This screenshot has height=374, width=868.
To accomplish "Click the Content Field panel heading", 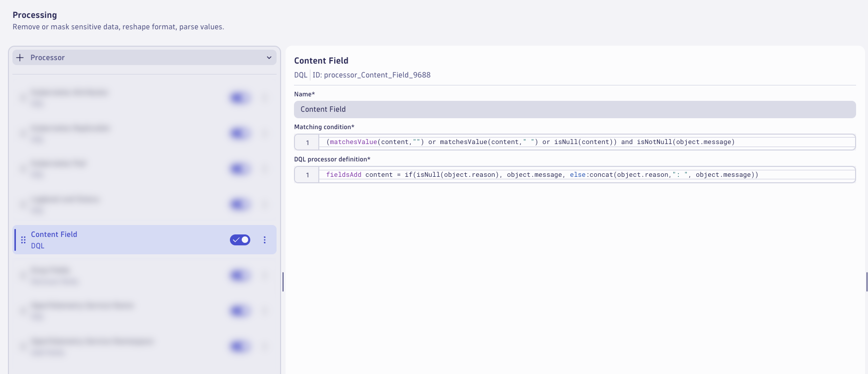I will (x=321, y=61).
